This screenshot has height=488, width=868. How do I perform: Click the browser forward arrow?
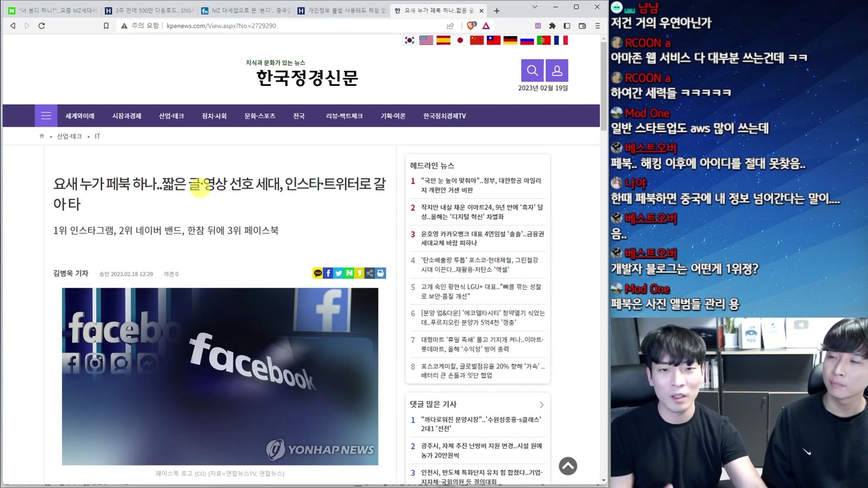(x=26, y=26)
